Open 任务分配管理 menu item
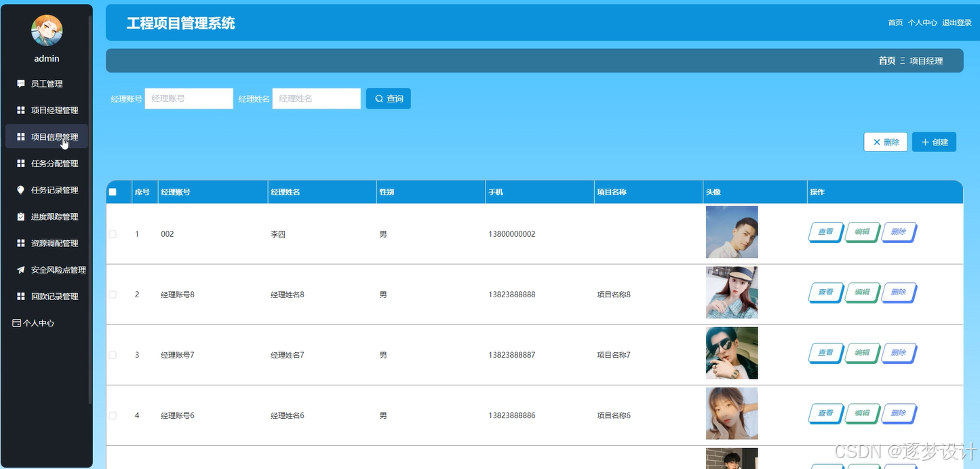Image resolution: width=980 pixels, height=469 pixels. [x=47, y=163]
